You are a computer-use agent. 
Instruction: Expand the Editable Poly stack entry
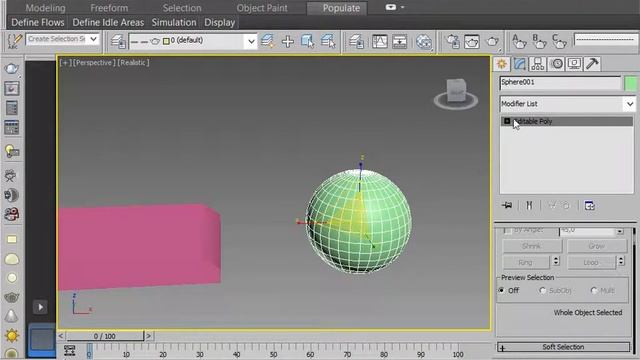click(x=507, y=121)
